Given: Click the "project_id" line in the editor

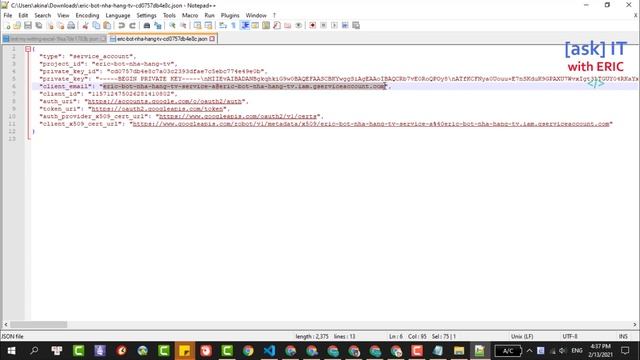Looking at the screenshot, I should tap(108, 64).
